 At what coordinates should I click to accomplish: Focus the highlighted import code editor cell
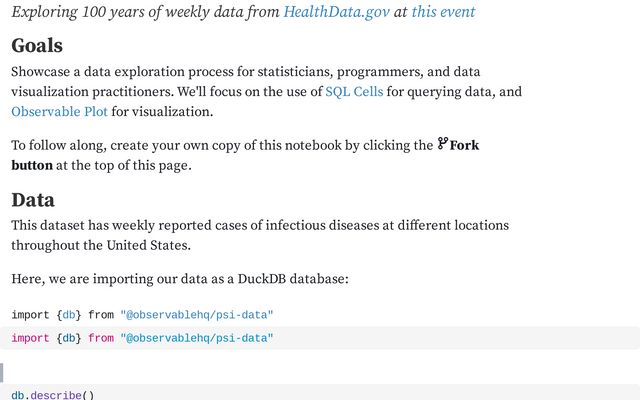(x=400, y=338)
